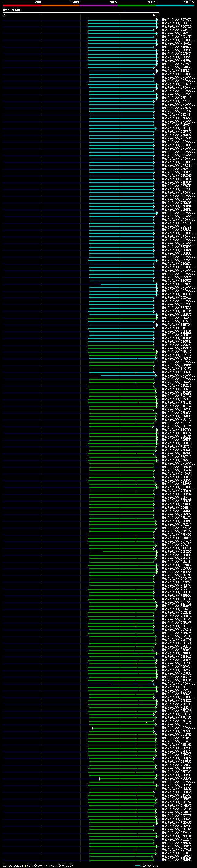Select hit label UniRef100_Q6DI12
The image size is (197, 868).
[177, 98]
